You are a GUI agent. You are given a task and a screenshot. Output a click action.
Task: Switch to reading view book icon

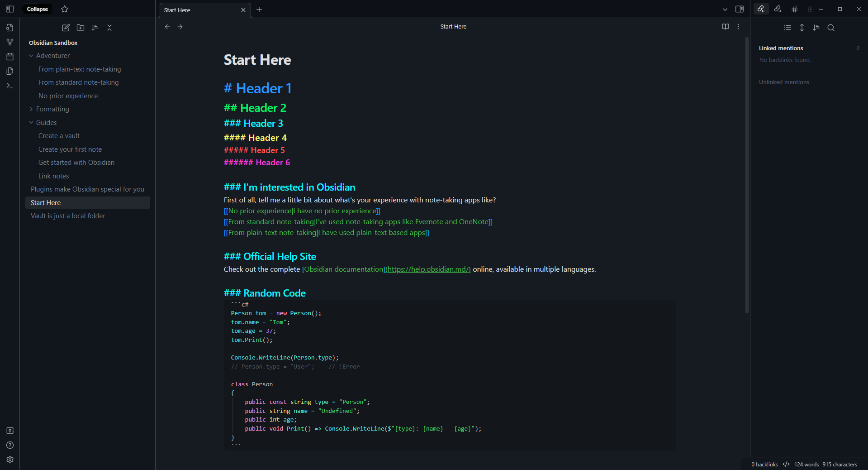click(726, 27)
